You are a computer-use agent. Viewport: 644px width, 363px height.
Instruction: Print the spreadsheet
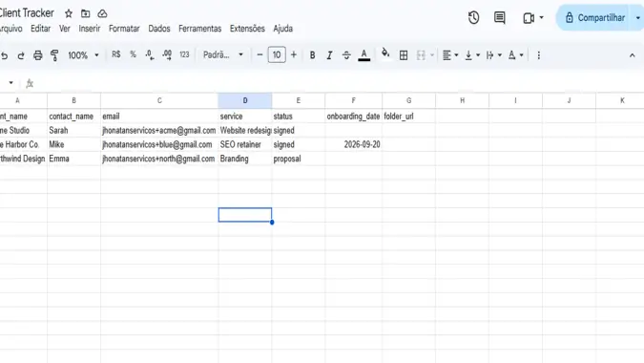click(x=38, y=55)
